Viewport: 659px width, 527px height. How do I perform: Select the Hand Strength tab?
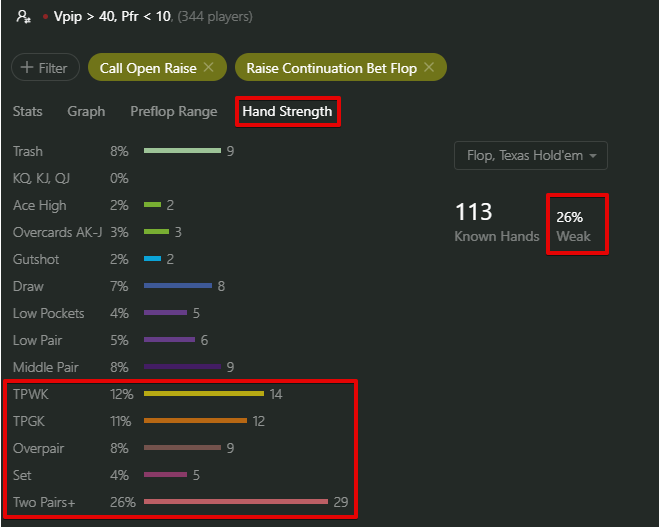pos(287,111)
